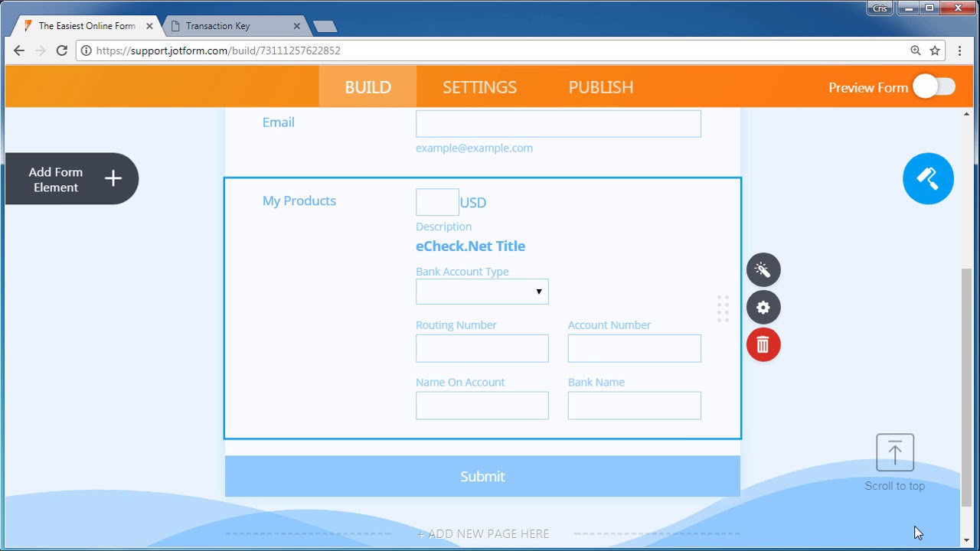Open the gear properties icon for My Products
980x551 pixels.
763,307
